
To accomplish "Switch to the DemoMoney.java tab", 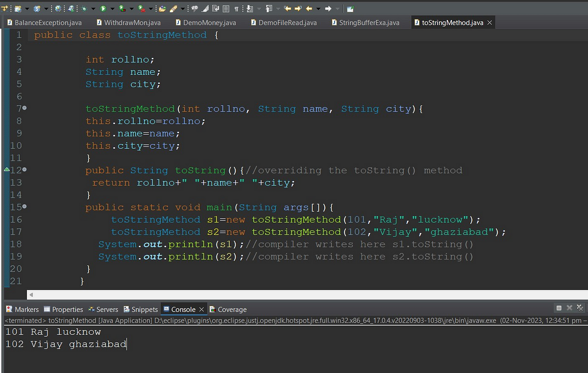I will pyautogui.click(x=205, y=23).
